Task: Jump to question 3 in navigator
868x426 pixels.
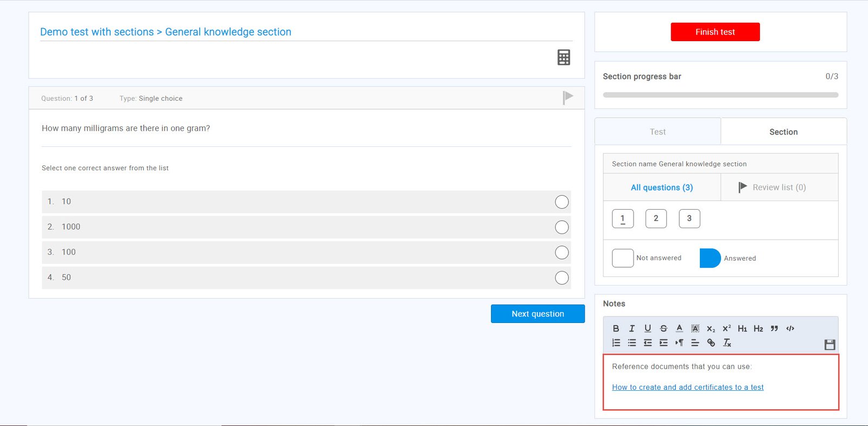Action: point(689,218)
